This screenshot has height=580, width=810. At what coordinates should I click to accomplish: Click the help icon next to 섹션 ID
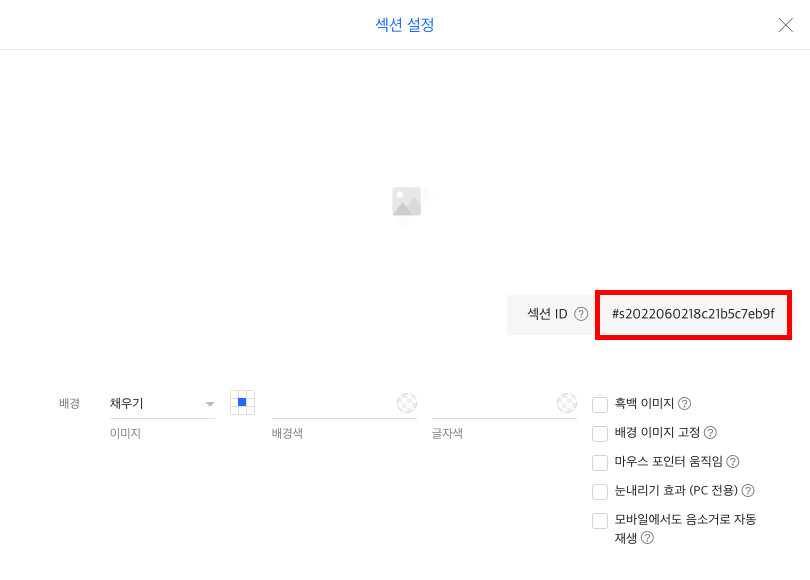pyautogui.click(x=581, y=314)
